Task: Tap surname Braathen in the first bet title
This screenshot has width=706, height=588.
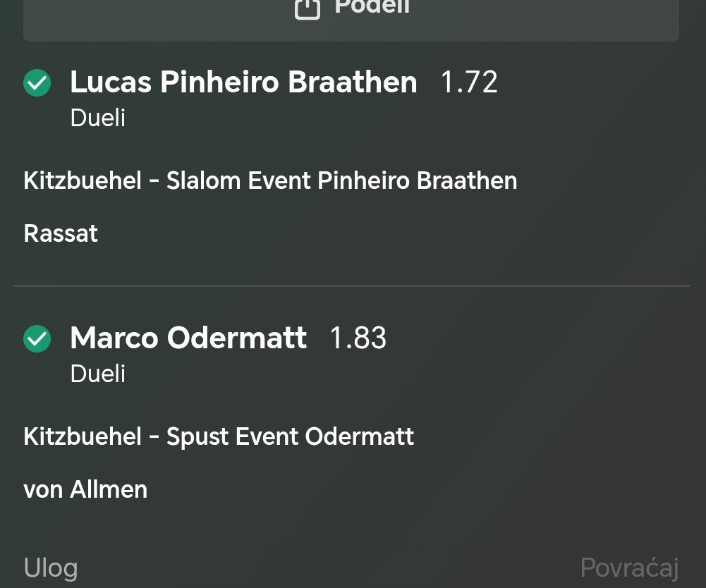Action: tap(353, 82)
